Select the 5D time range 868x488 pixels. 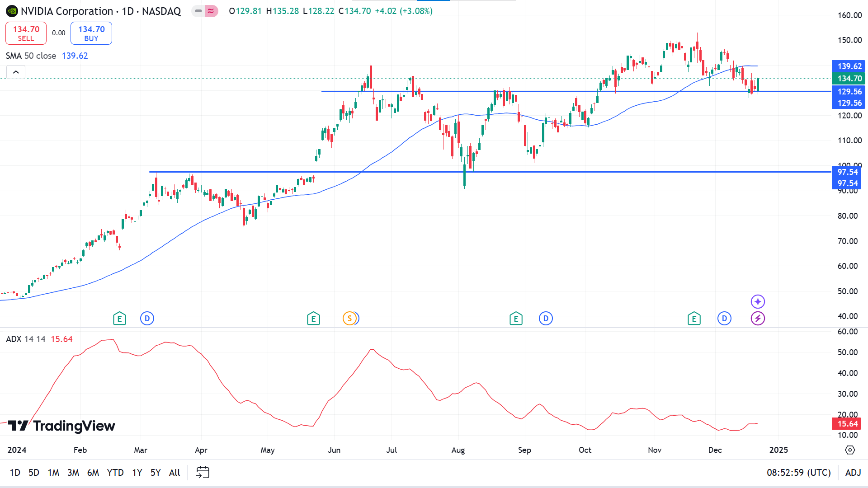pos(34,472)
